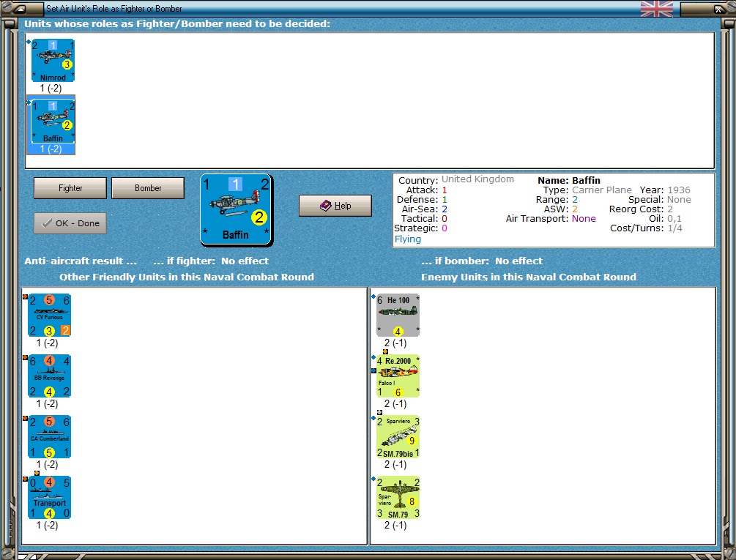This screenshot has width=736, height=560.
Task: Select the Nimrod air unit counter
Action: [x=53, y=61]
